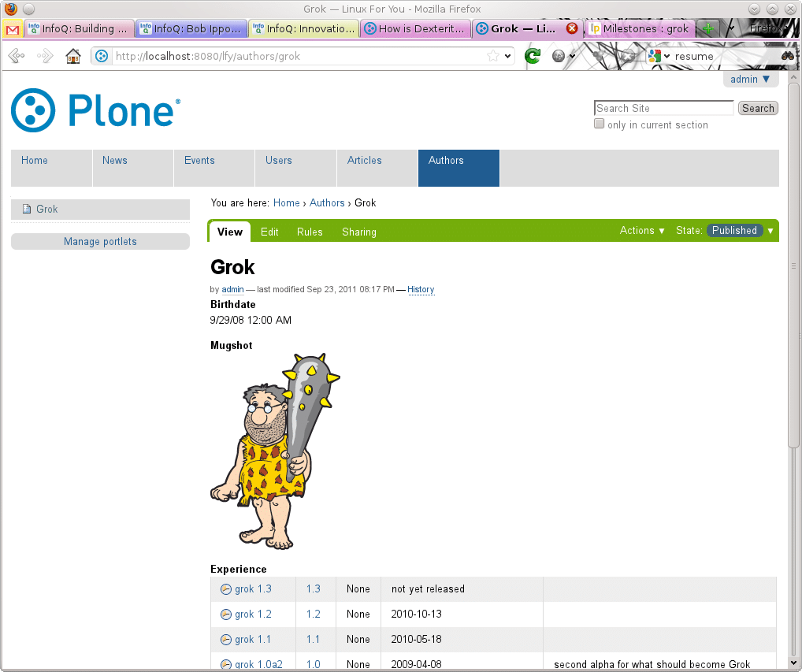
Task: Open the grok 1.1 link
Action: (253, 639)
